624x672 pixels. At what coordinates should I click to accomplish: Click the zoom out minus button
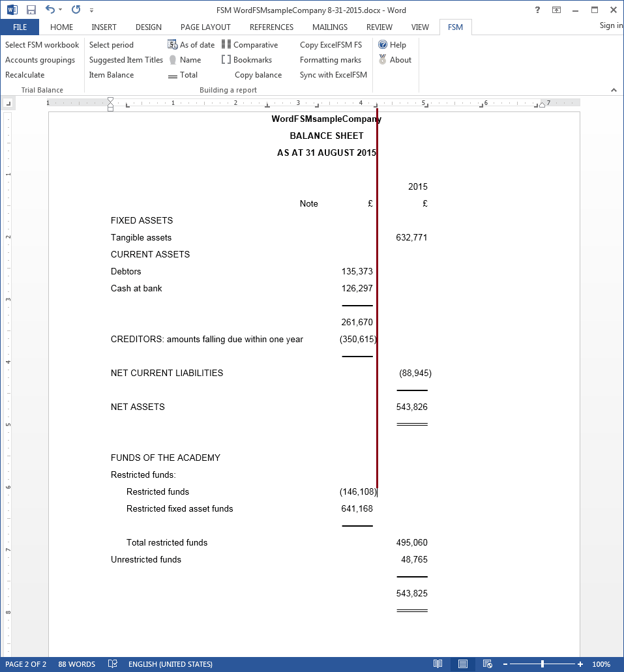(x=505, y=664)
